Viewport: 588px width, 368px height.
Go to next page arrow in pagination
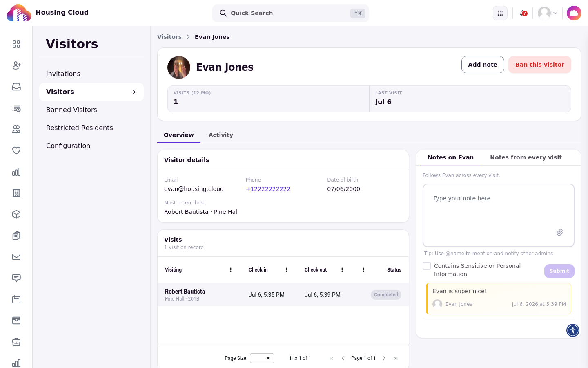click(384, 358)
